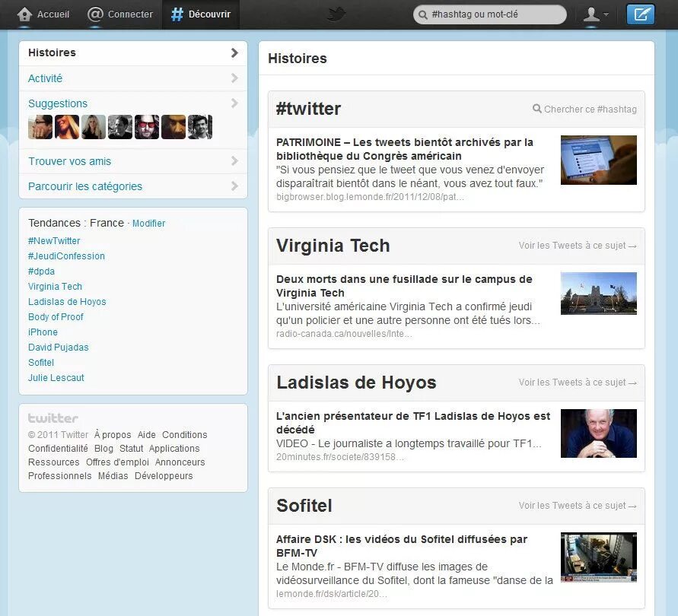Screen dimensions: 678x616
Task: Open the Blog footer link
Action: coord(103,449)
